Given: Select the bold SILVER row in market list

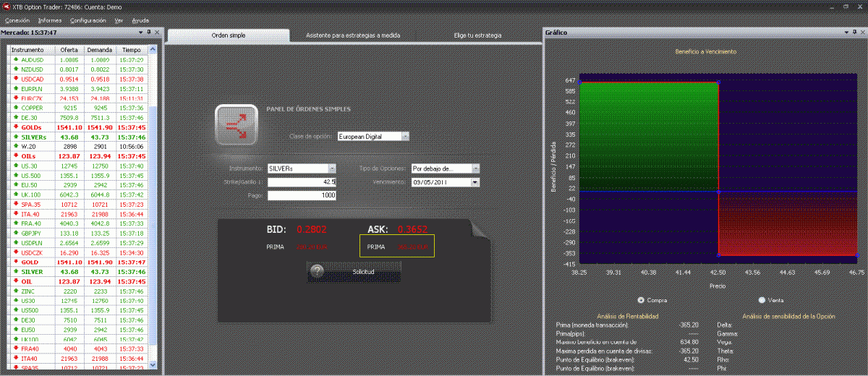Looking at the screenshot, I should (78, 271).
